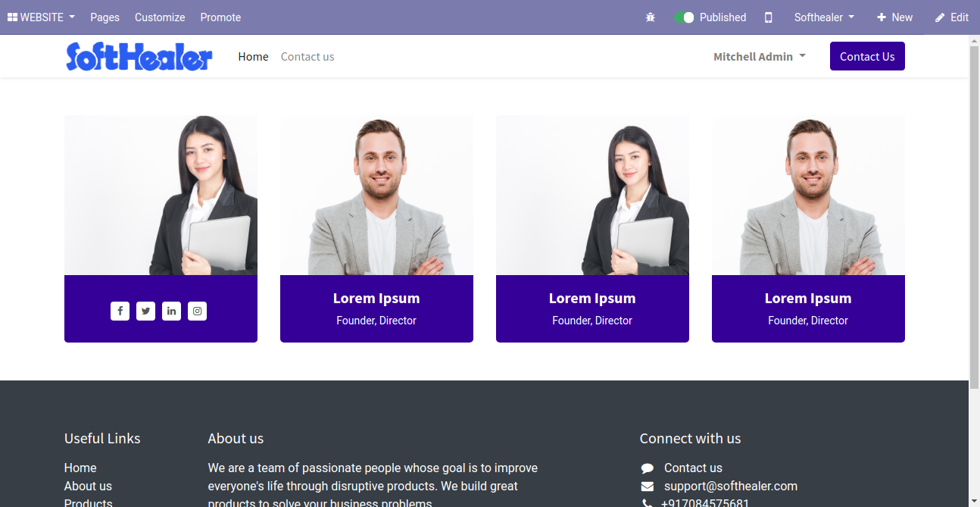
Task: Click the envelope icon beside support email
Action: click(647, 487)
